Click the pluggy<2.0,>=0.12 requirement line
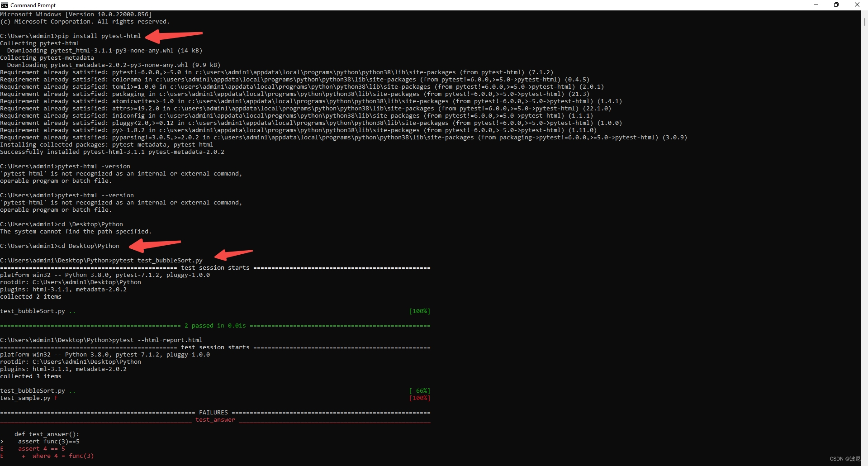This screenshot has width=868, height=466. (311, 123)
